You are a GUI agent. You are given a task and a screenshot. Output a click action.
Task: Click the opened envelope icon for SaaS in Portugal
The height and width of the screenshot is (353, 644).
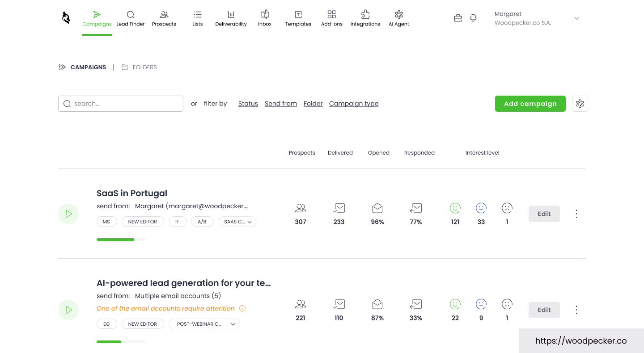[377, 208]
